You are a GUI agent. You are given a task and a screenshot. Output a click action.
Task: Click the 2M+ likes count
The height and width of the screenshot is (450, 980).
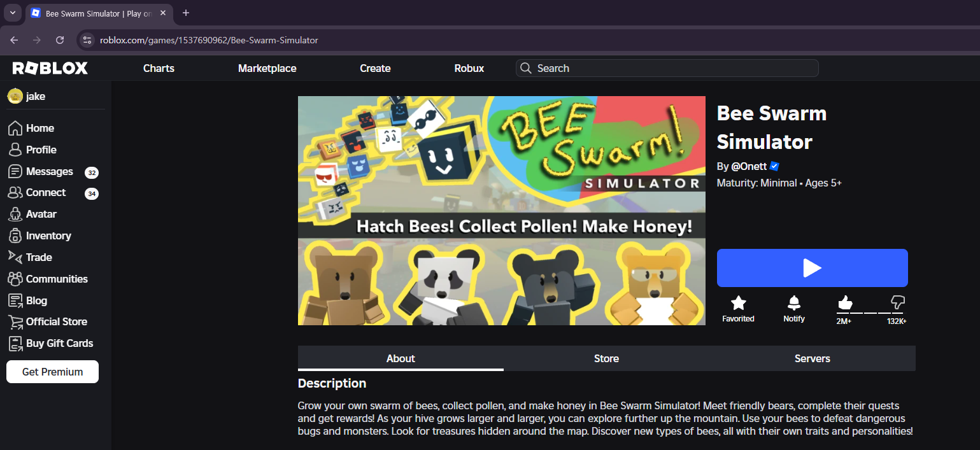pos(844,321)
